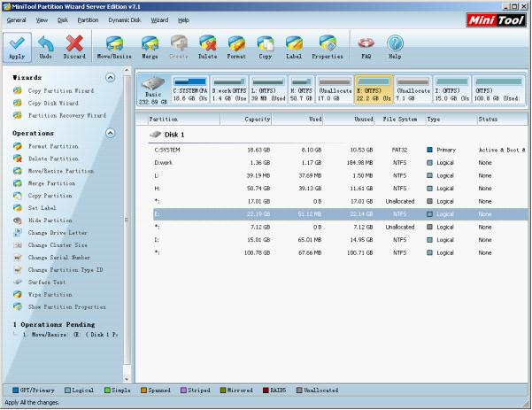Open the Partition menu
The height and width of the screenshot is (410, 532).
pos(88,20)
